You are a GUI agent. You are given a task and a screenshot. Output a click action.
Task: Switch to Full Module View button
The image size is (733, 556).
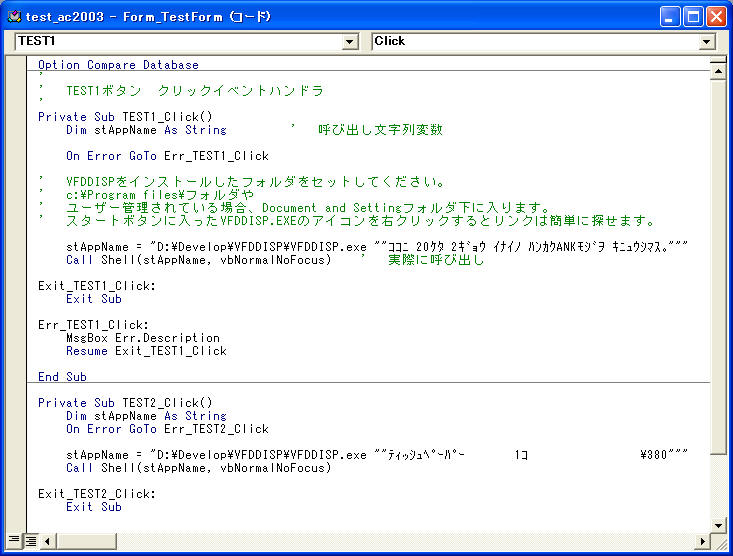(x=31, y=541)
